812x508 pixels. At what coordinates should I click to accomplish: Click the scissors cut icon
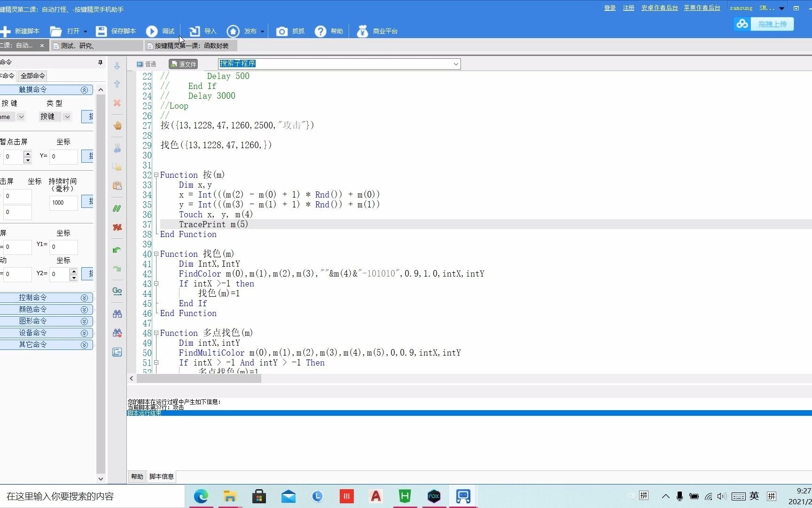click(117, 149)
